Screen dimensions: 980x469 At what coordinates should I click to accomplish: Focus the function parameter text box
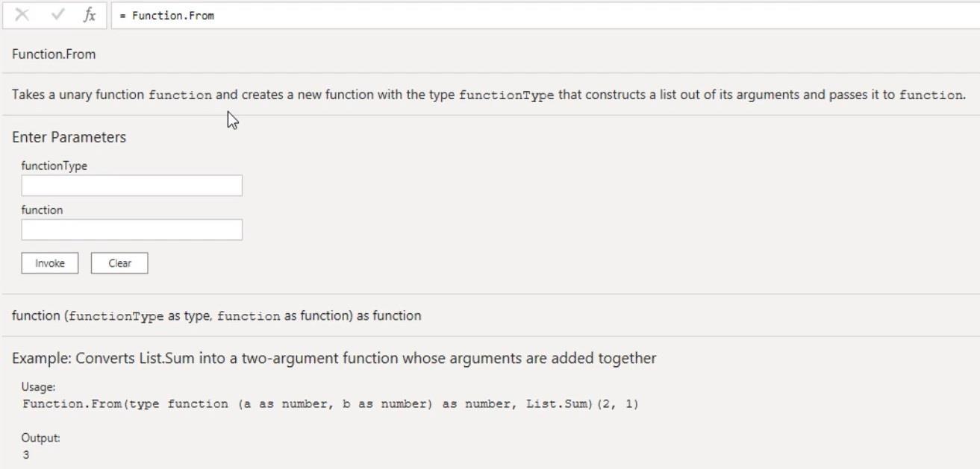coord(132,230)
